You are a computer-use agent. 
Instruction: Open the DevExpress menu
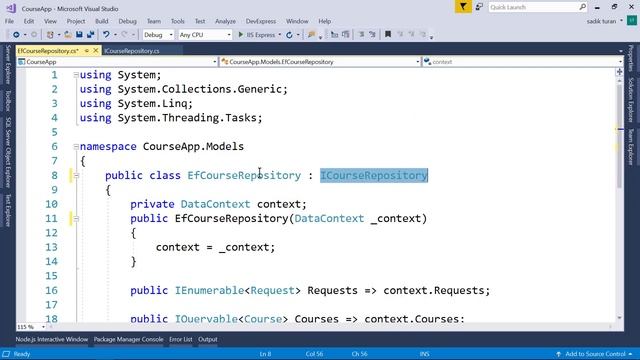point(261,21)
